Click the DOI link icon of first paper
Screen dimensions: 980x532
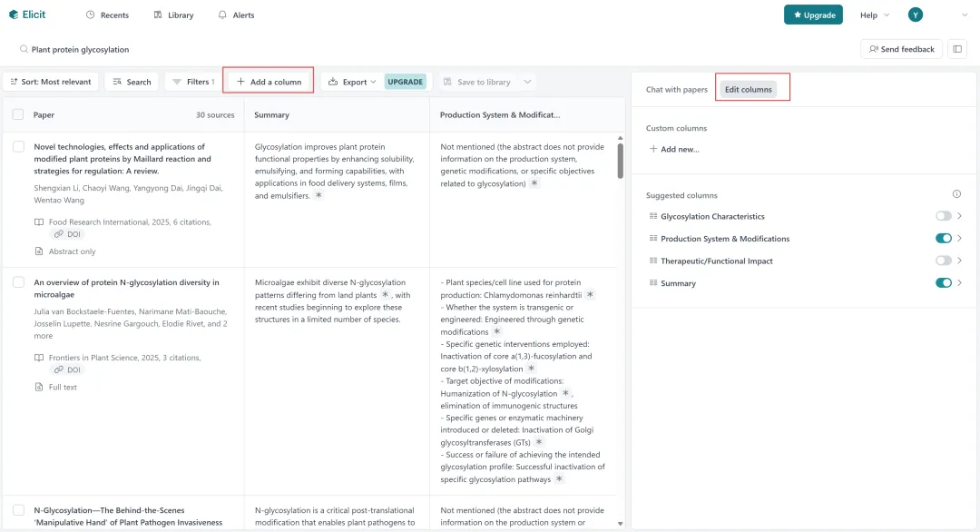(59, 234)
